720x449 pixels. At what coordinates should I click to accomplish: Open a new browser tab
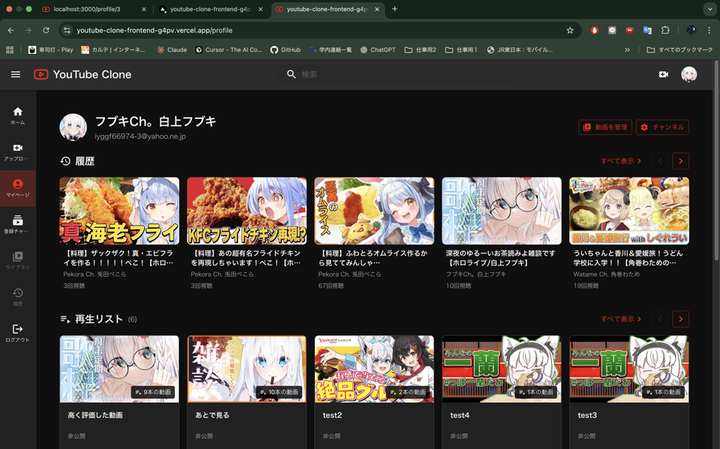pos(394,9)
